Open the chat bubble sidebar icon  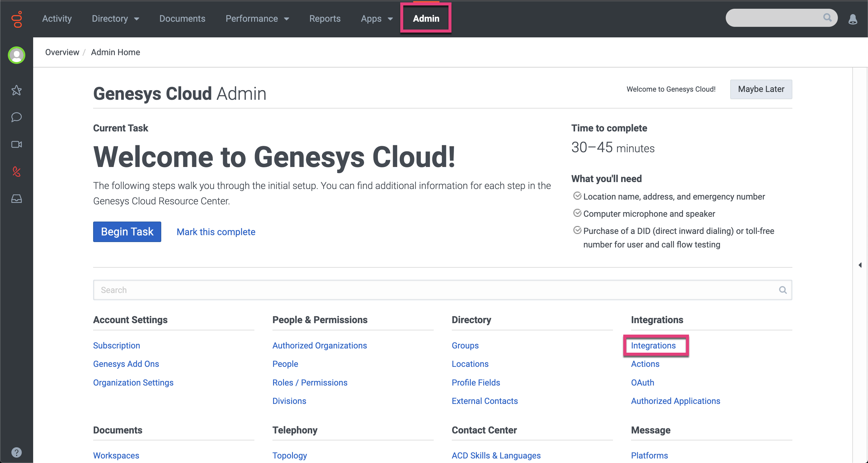tap(17, 117)
